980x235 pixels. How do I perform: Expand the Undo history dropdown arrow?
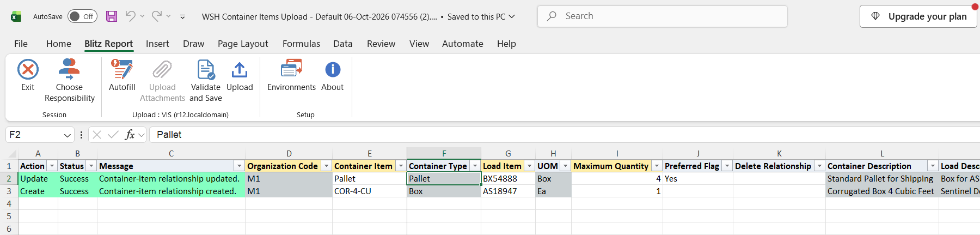tap(142, 16)
